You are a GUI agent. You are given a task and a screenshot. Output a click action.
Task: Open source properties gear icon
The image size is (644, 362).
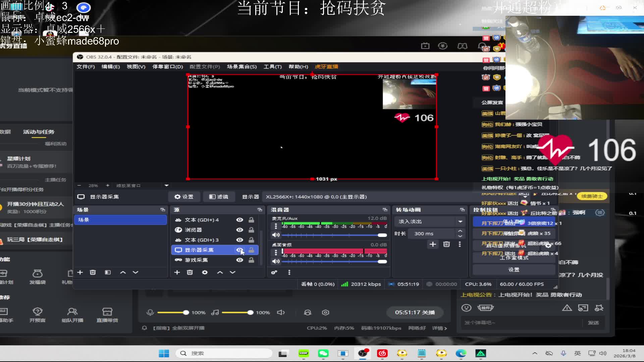[205, 273]
